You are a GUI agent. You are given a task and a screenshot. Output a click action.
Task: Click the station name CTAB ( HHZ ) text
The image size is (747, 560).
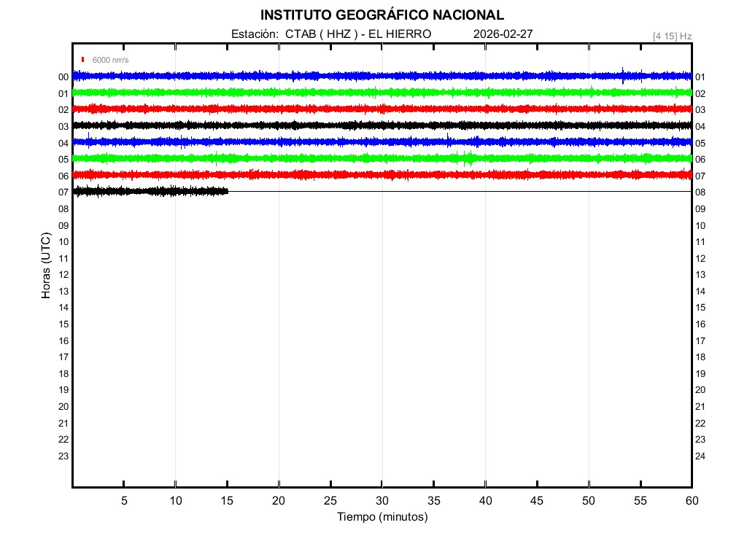point(321,34)
